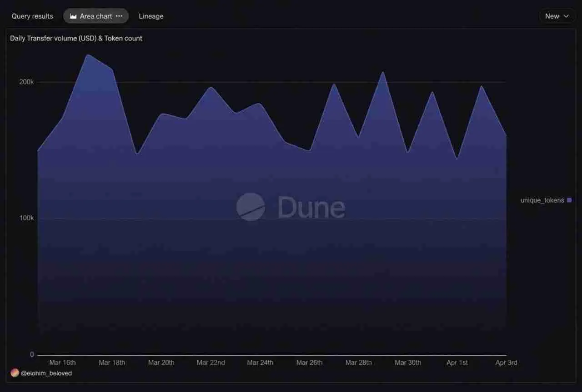582x392 pixels.
Task: Click the Dune circular logo watermark
Action: pos(251,207)
